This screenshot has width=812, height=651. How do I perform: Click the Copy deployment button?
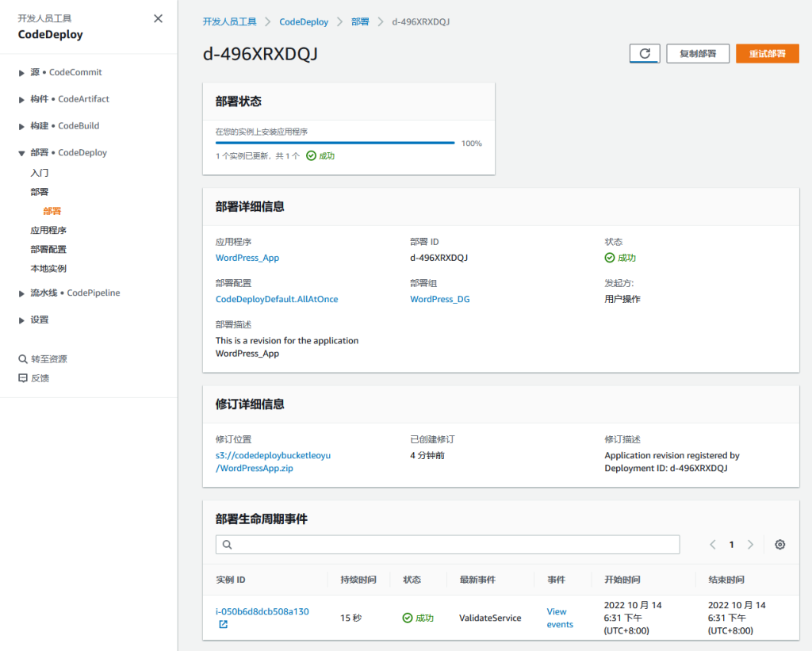coord(697,53)
